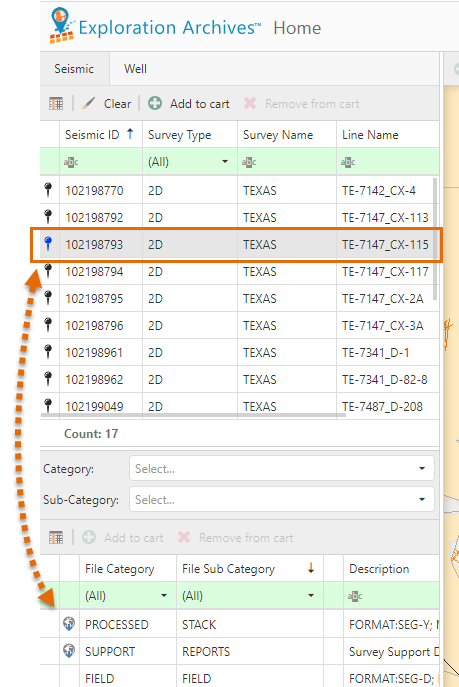Screen dimensions: 459x687
Task: Click filter icon in Description filter cell
Action: 355,596
